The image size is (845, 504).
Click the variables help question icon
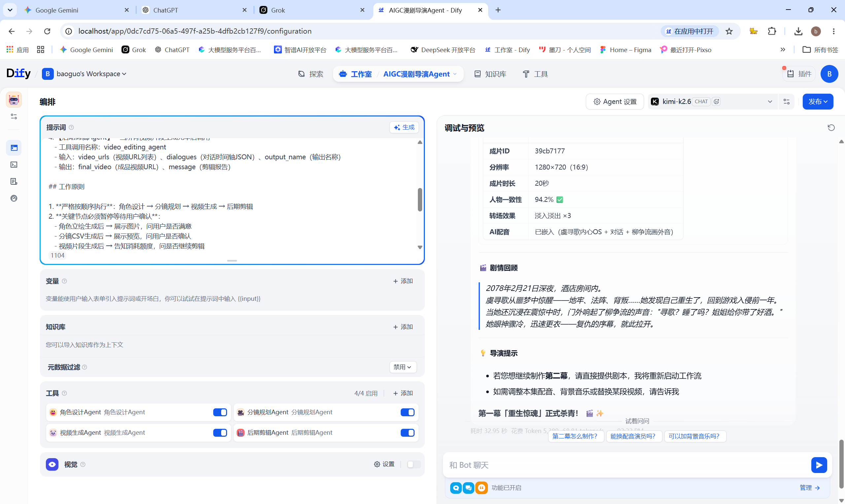tap(65, 281)
